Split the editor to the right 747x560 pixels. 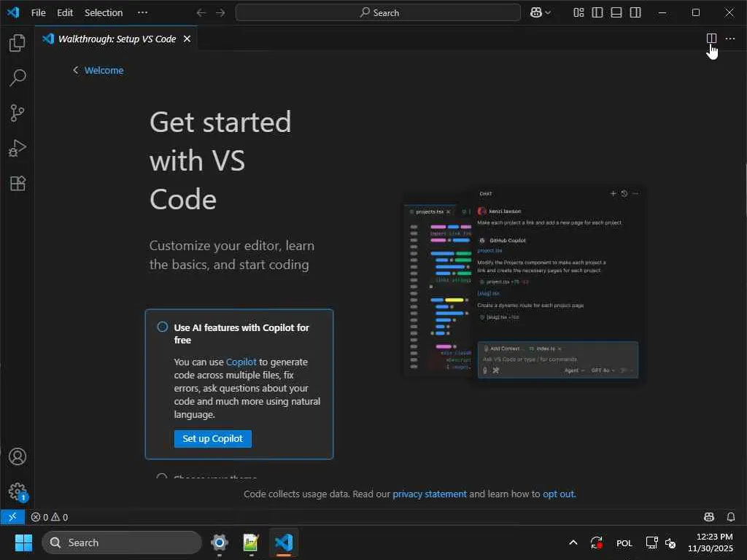[x=711, y=39]
